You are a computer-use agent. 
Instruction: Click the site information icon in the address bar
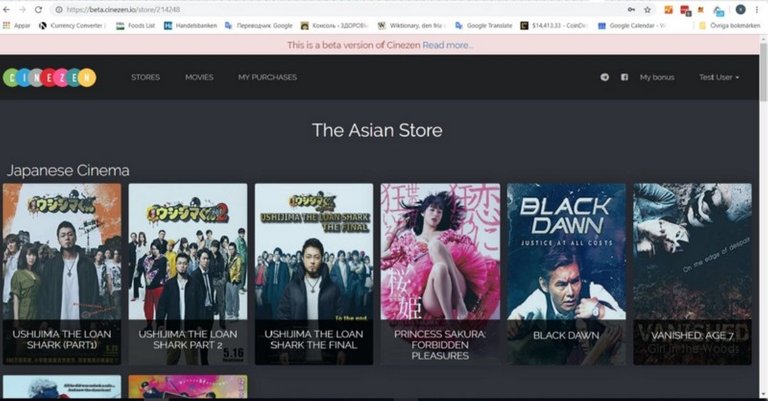pyautogui.click(x=58, y=9)
